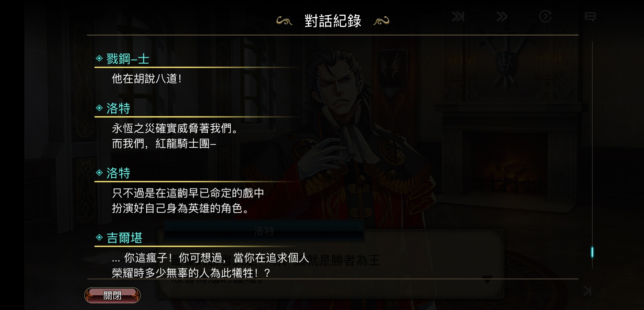
Task: Toggle the auto-play circular arrow icon
Action: coord(545,16)
